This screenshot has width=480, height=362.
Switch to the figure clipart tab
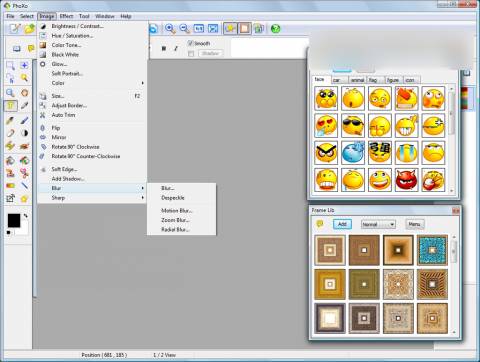[x=394, y=80]
